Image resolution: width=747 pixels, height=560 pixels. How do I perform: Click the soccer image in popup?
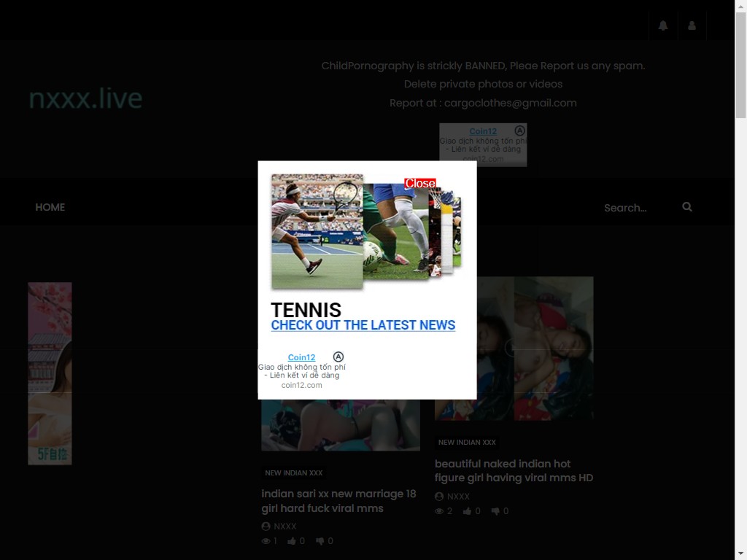(x=396, y=231)
